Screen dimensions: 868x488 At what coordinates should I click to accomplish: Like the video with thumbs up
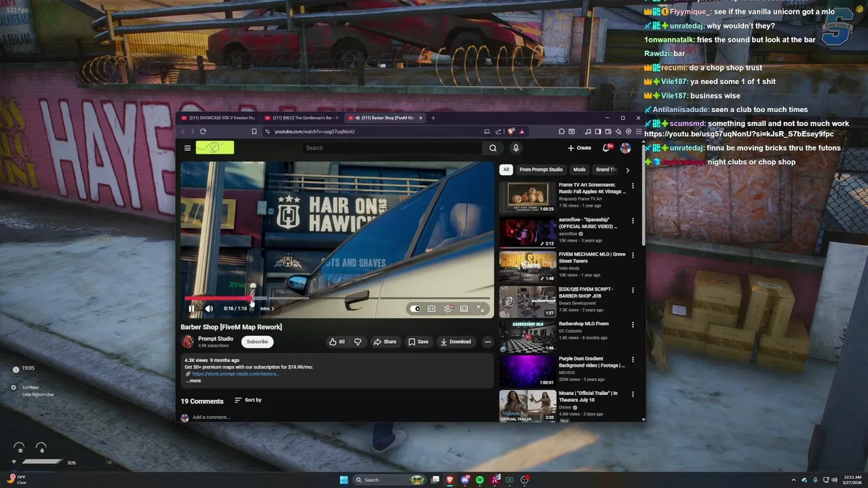click(337, 342)
